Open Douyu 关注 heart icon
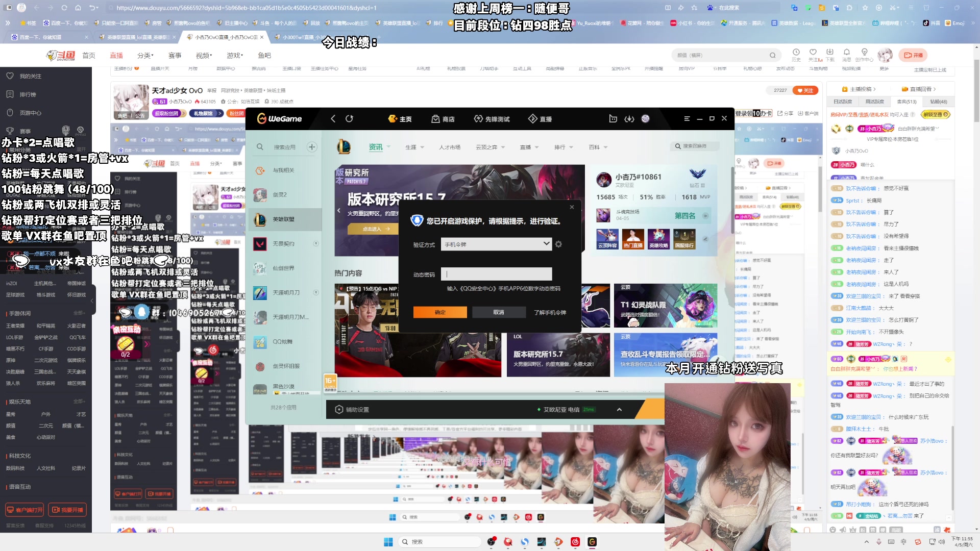The image size is (980, 551). 813,55
